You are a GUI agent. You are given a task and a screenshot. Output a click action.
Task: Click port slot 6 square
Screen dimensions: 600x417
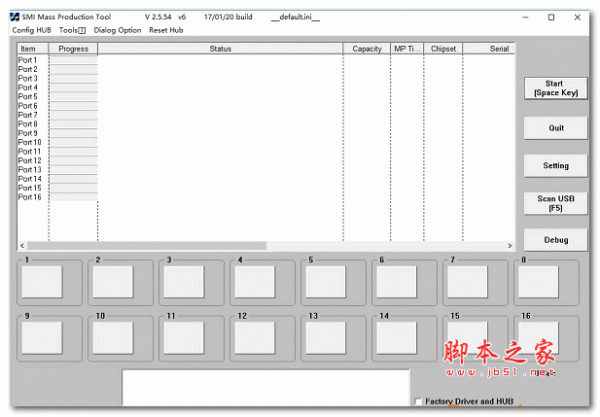pyautogui.click(x=396, y=282)
